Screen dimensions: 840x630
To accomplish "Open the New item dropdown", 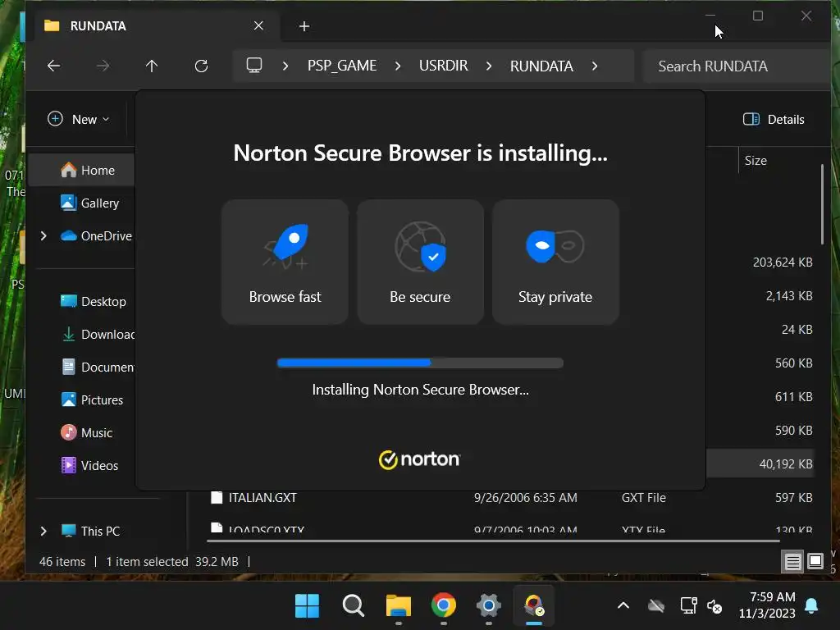I will click(x=78, y=119).
